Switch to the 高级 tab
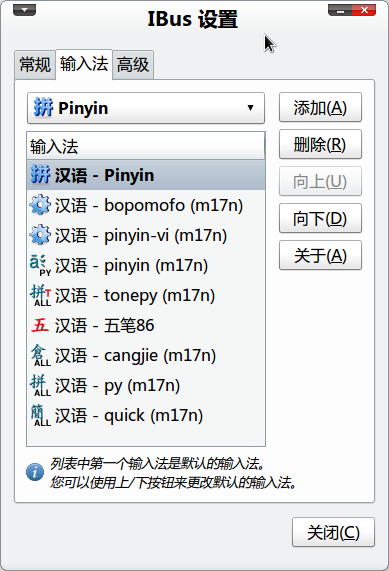 pyautogui.click(x=133, y=65)
